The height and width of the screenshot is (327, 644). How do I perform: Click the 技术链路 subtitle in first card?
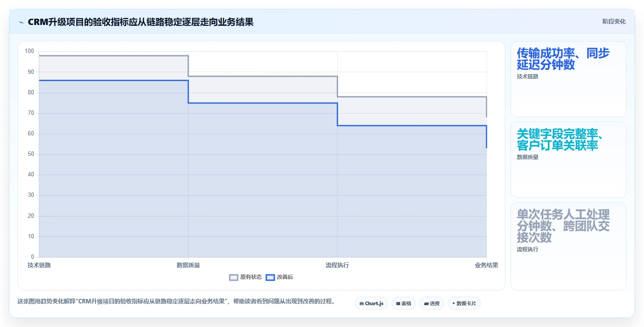[x=528, y=77]
